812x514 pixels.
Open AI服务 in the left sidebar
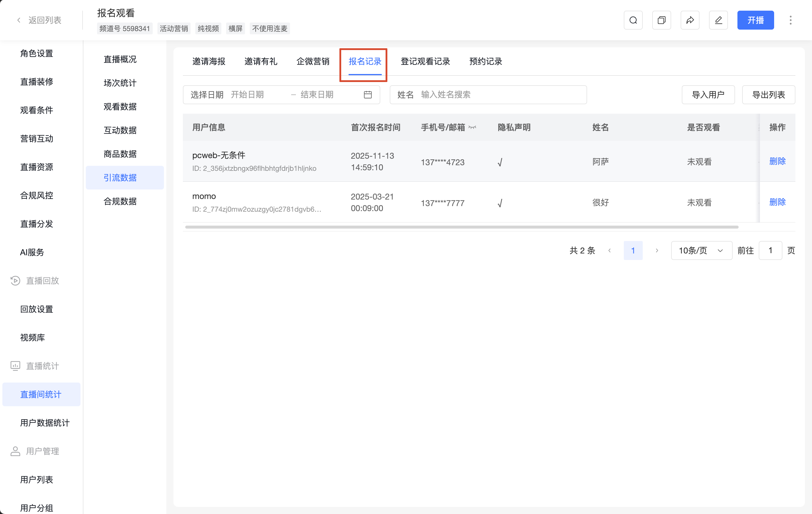pos(32,252)
